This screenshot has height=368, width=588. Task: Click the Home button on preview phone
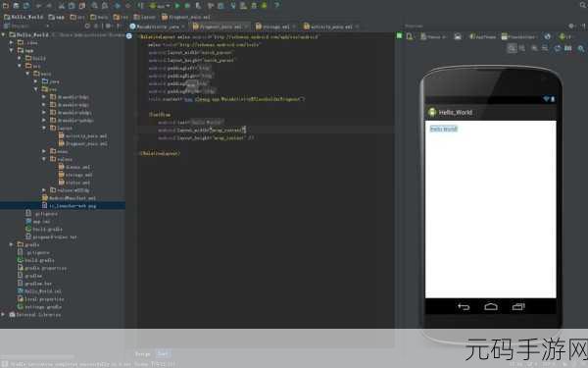(491, 307)
